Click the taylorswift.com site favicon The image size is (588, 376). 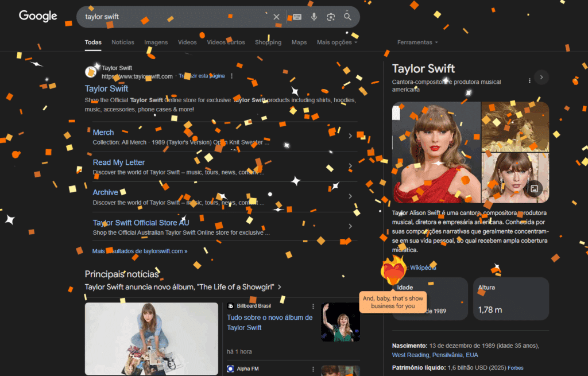pos(91,72)
